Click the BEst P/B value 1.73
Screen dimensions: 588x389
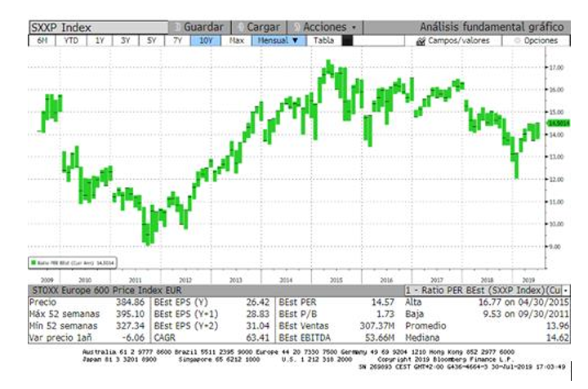(x=385, y=314)
